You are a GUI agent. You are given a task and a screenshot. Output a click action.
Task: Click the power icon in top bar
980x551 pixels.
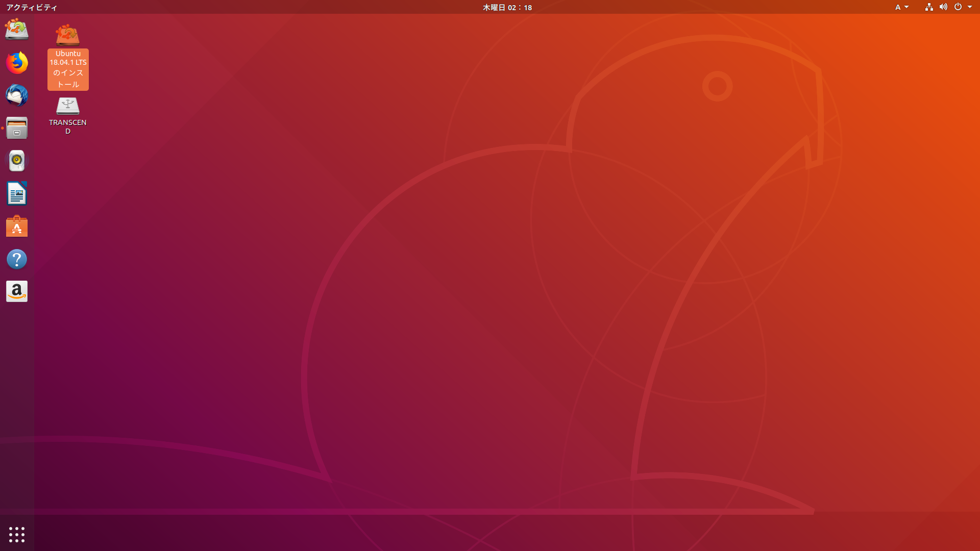click(x=958, y=7)
